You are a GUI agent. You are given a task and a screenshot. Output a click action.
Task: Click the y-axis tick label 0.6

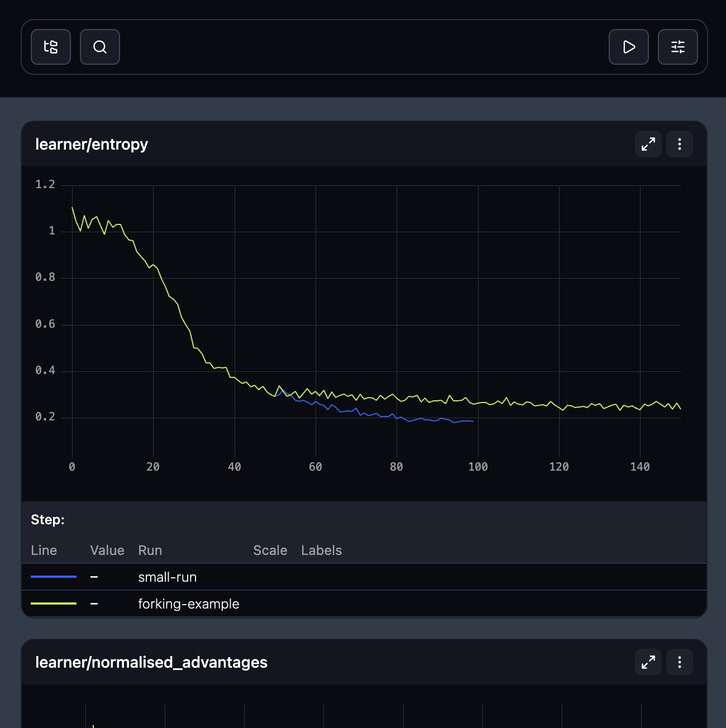45,324
